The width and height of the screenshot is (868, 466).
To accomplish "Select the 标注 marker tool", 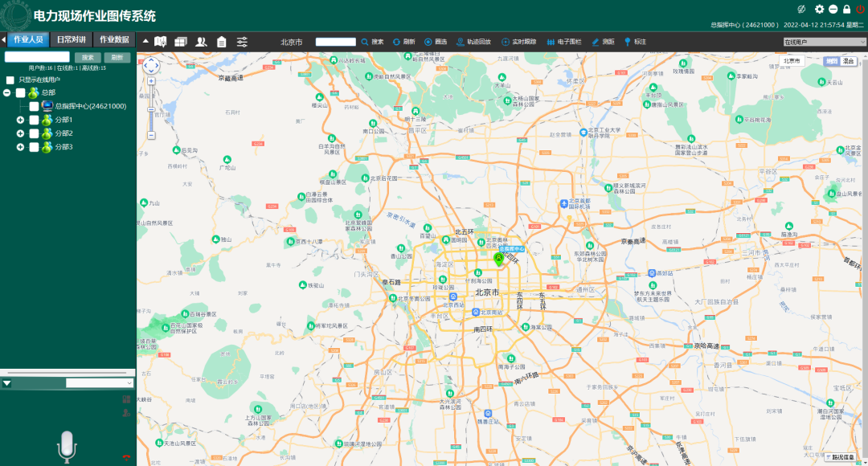I will pos(635,42).
